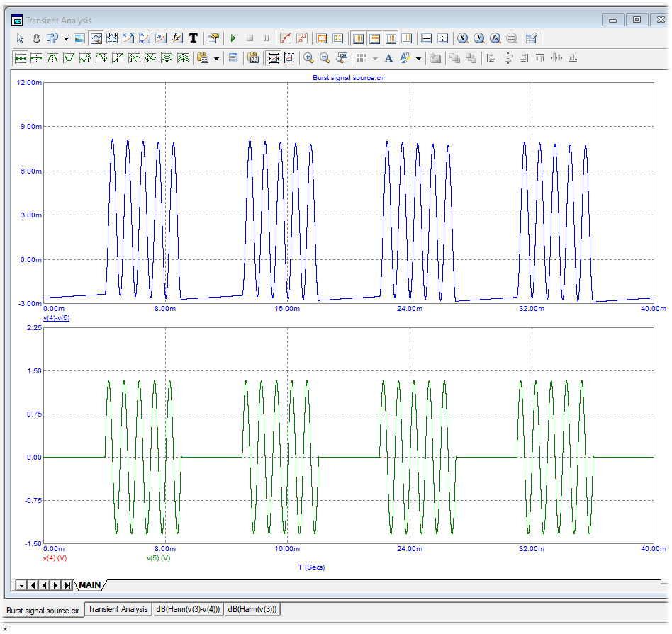Select the MAIN page tab

tap(89, 584)
